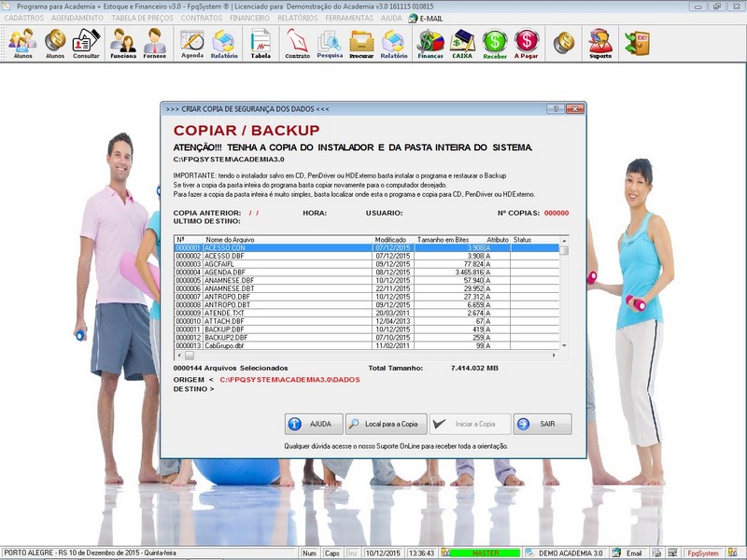
Task: Open the Tabela price table icon
Action: point(261,43)
